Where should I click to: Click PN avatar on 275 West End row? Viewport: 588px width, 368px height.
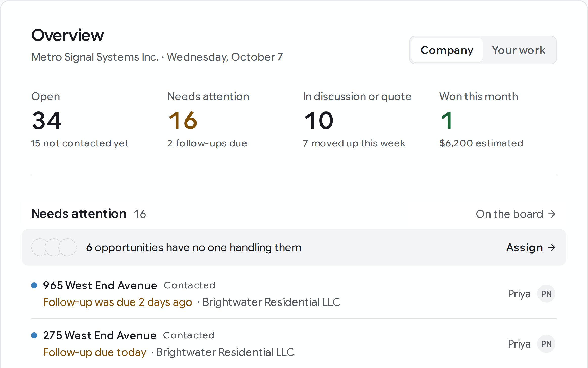click(x=546, y=344)
